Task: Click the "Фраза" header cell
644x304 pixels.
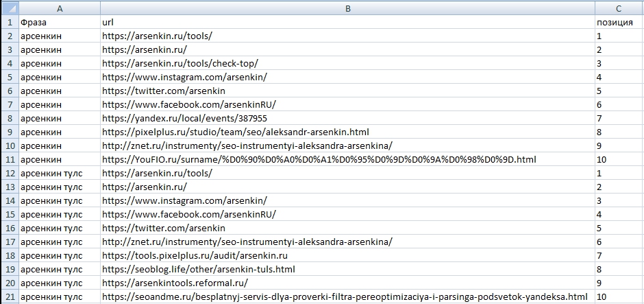Action: [59, 22]
